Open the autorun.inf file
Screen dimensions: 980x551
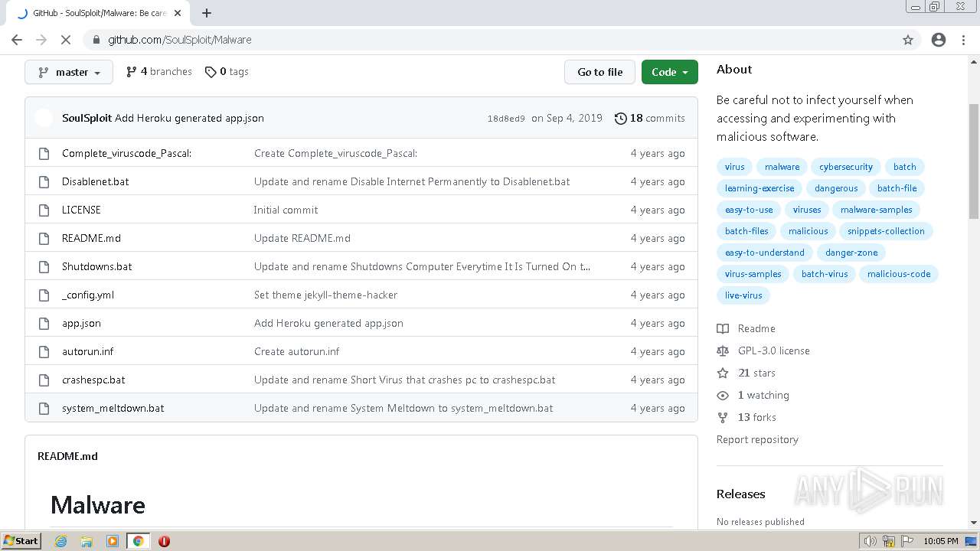click(x=87, y=351)
